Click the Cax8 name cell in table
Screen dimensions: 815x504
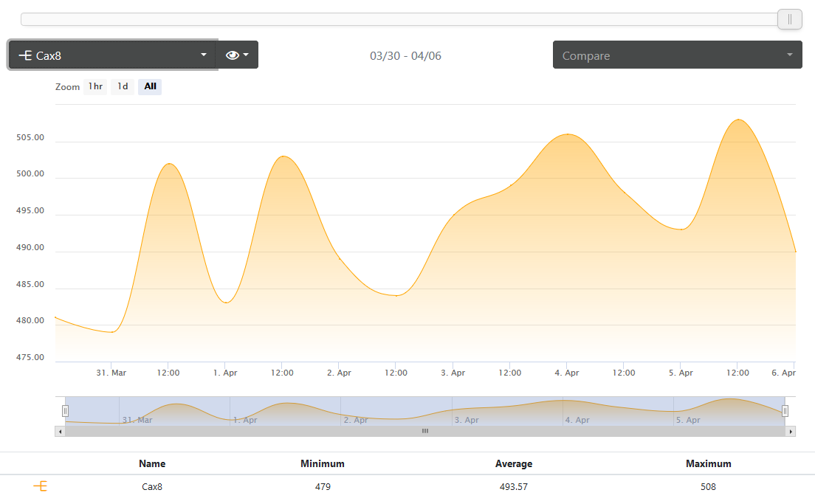pyautogui.click(x=152, y=487)
